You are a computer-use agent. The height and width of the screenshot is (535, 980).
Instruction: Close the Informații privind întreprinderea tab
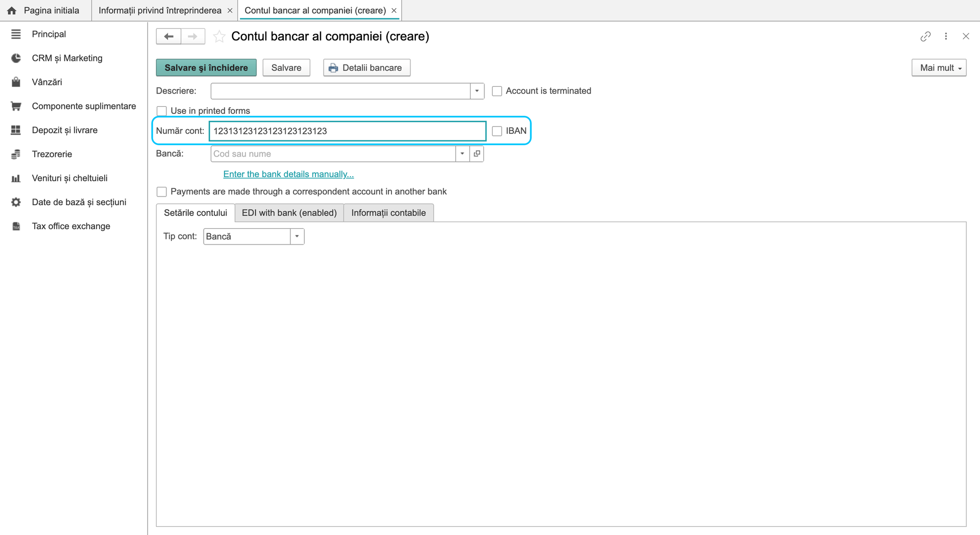pos(230,11)
